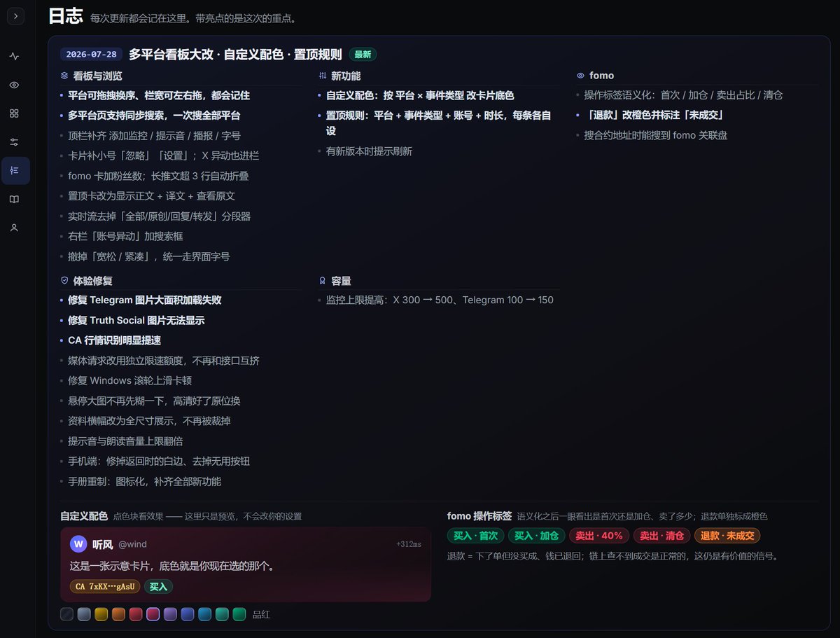Click the orange 退款 · 未成交 chip
840x638 pixels.
727,536
